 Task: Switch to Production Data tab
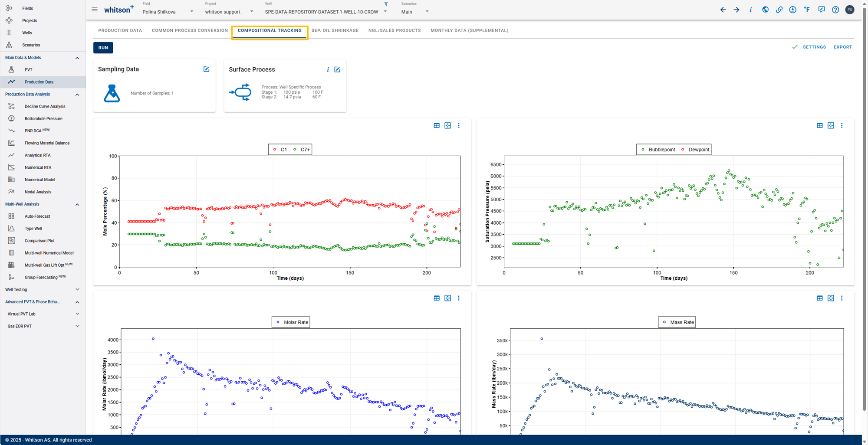click(120, 30)
